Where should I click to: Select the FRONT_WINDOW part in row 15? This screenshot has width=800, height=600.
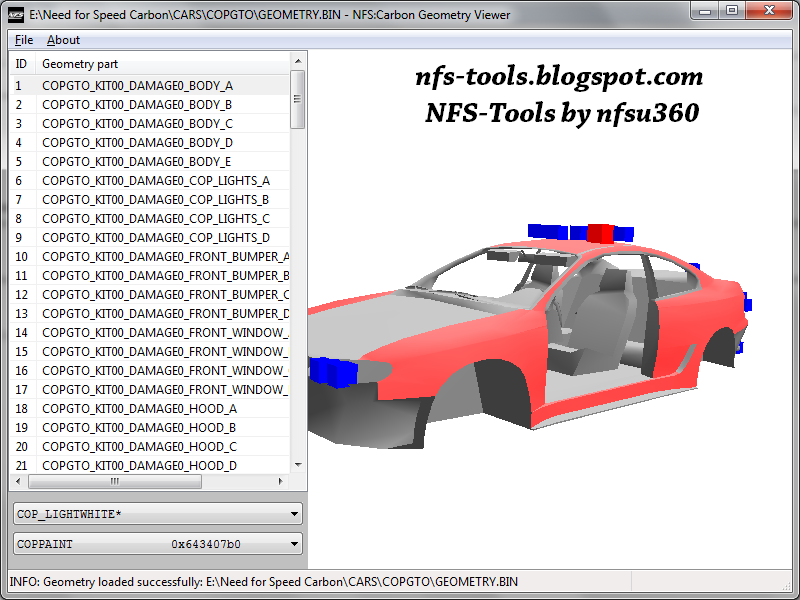(150, 352)
